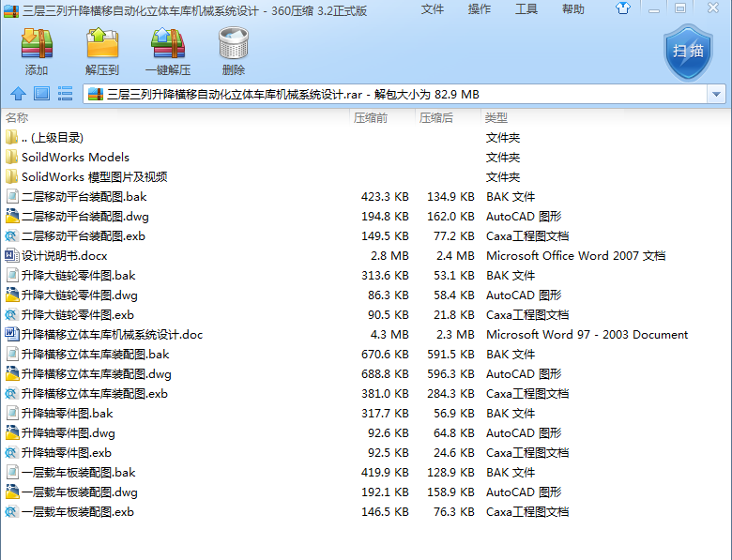Select 升降轴零件图.bak file icon

point(12,413)
